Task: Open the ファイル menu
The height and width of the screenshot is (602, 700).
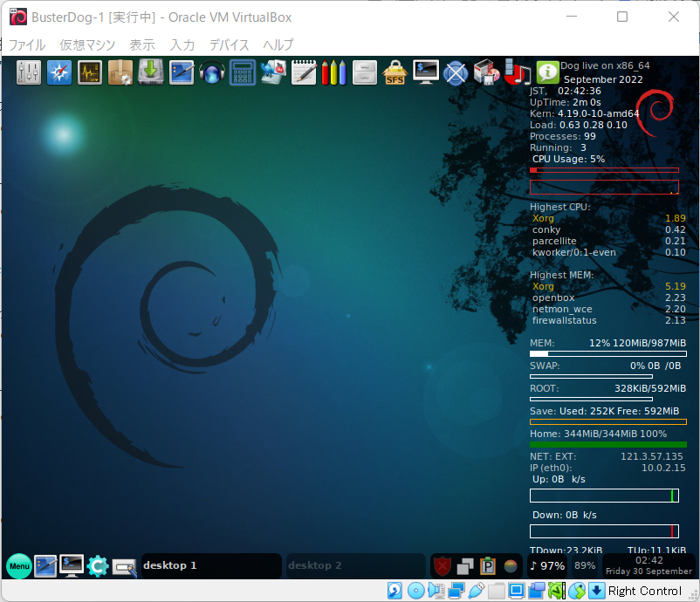Action: tap(27, 44)
